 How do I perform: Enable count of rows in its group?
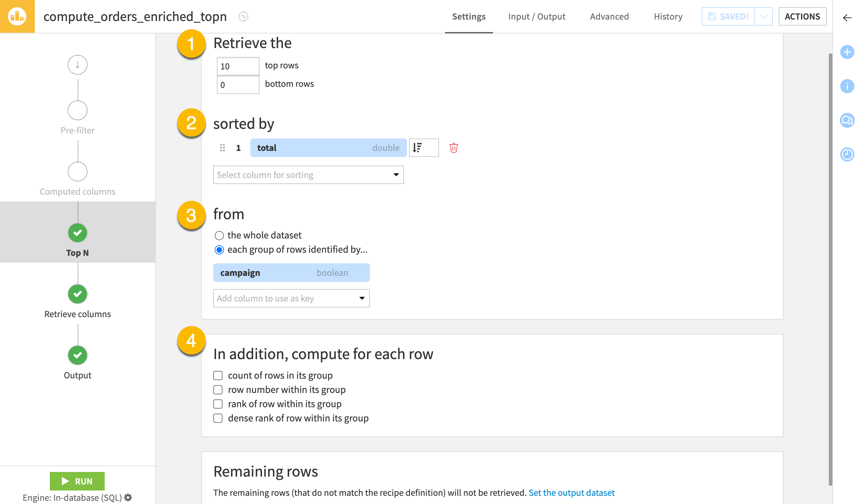click(218, 376)
